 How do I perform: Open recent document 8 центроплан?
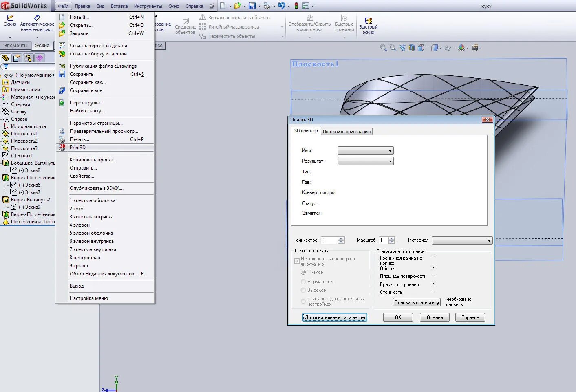pos(105,258)
